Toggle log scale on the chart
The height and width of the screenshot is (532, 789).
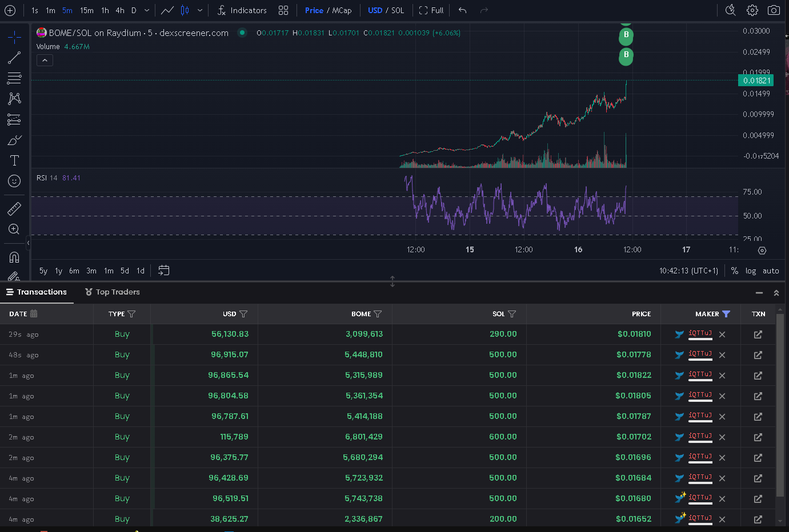click(x=751, y=271)
